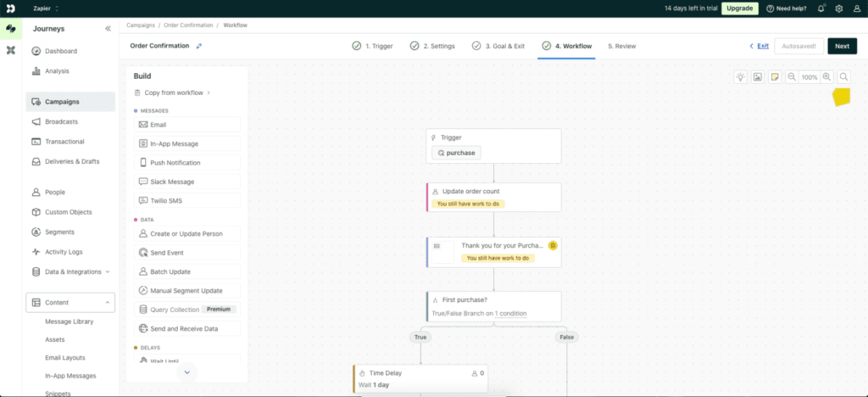Open Message Library under Content
This screenshot has width=868, height=397.
point(70,322)
